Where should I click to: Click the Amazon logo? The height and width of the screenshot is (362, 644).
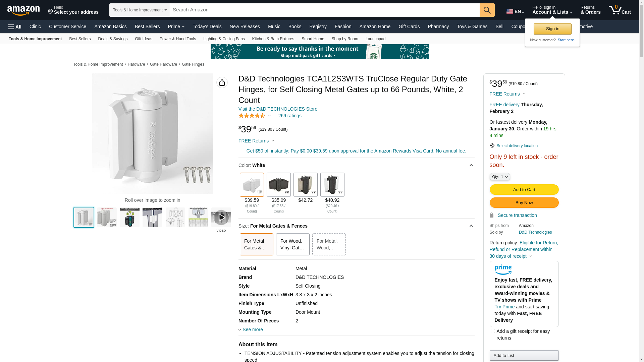click(x=23, y=10)
